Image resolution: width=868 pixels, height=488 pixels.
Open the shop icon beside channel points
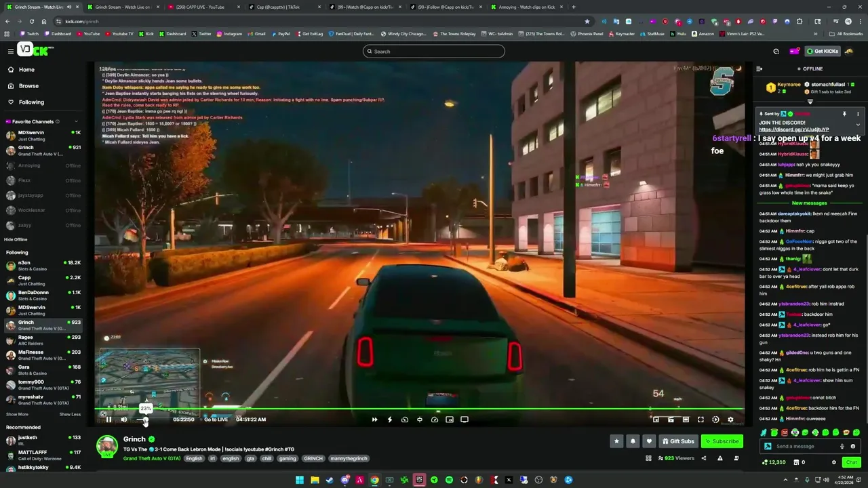[795, 462]
